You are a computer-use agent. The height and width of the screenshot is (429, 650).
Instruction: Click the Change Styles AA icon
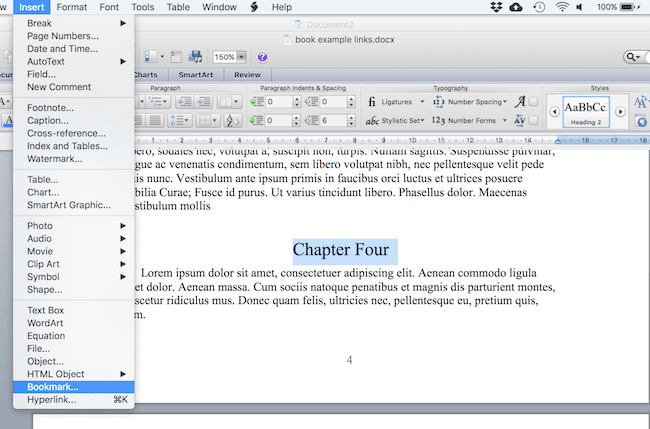(x=640, y=102)
